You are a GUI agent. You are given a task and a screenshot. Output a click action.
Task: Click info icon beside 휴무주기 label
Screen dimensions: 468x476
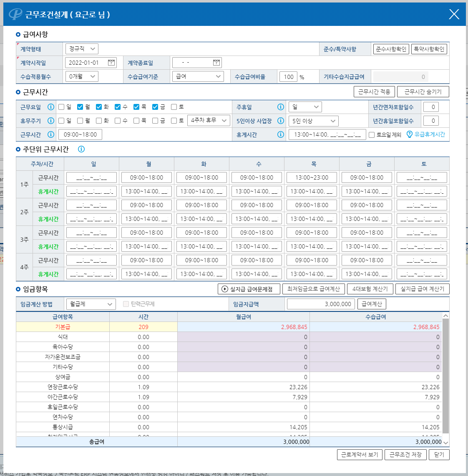(51, 121)
